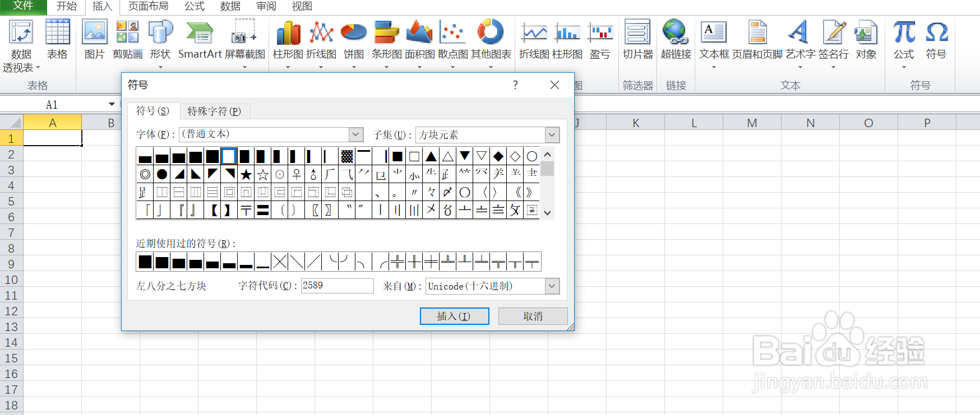Insert a SmartArt graphic
Viewport: 980px width, 415px height.
click(200, 39)
